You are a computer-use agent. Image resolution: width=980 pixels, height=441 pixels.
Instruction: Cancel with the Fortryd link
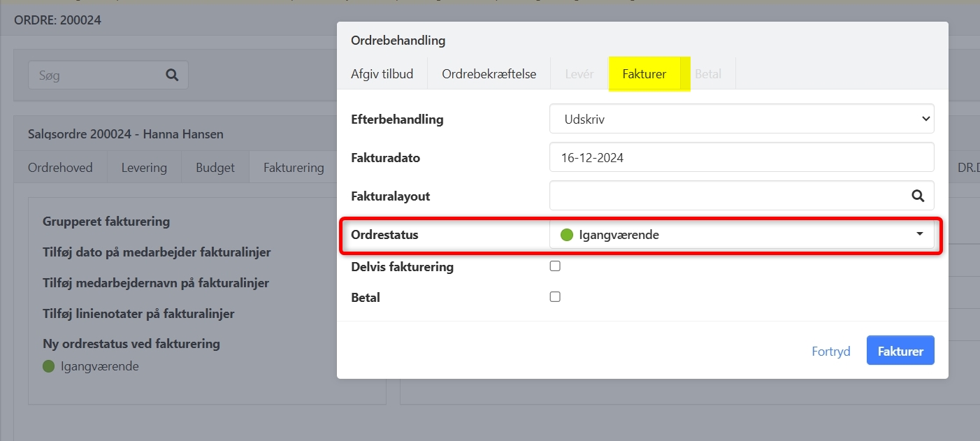tap(830, 352)
